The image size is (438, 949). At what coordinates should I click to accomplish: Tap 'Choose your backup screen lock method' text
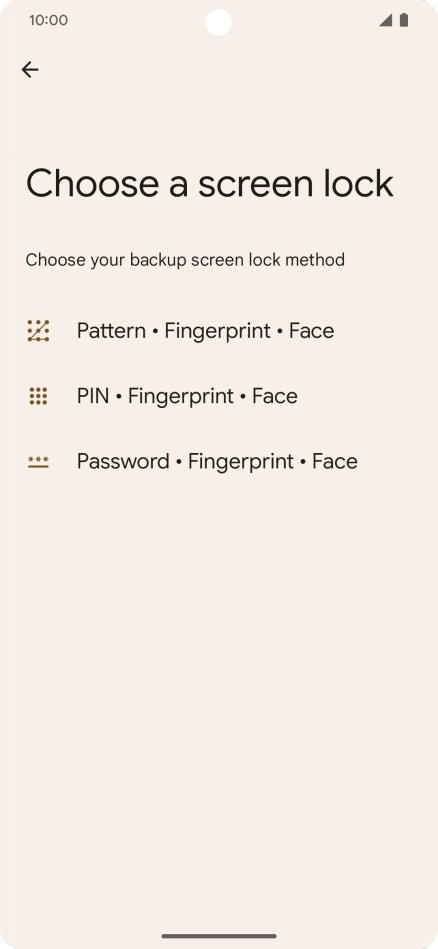click(x=185, y=260)
